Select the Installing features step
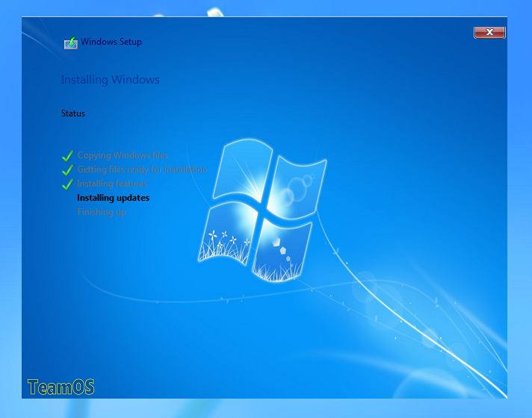Image resolution: width=532 pixels, height=418 pixels. coord(112,184)
